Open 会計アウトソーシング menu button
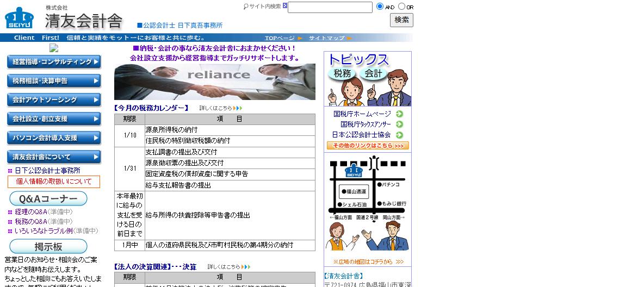The image size is (644, 287). click(x=54, y=100)
